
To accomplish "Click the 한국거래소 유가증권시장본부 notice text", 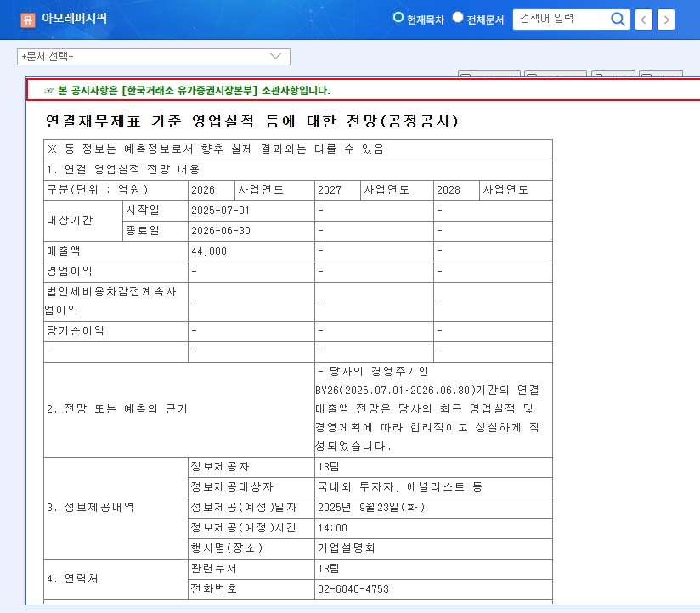I will point(194,91).
